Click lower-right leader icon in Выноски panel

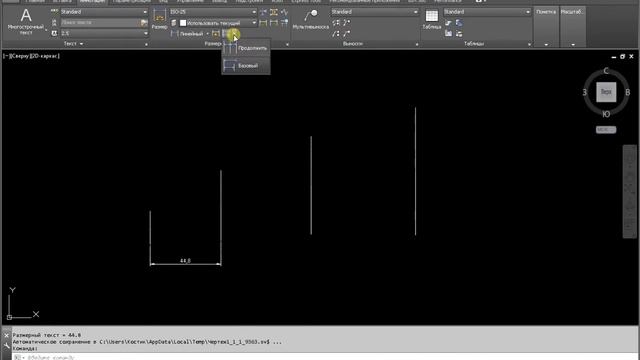[x=347, y=33]
